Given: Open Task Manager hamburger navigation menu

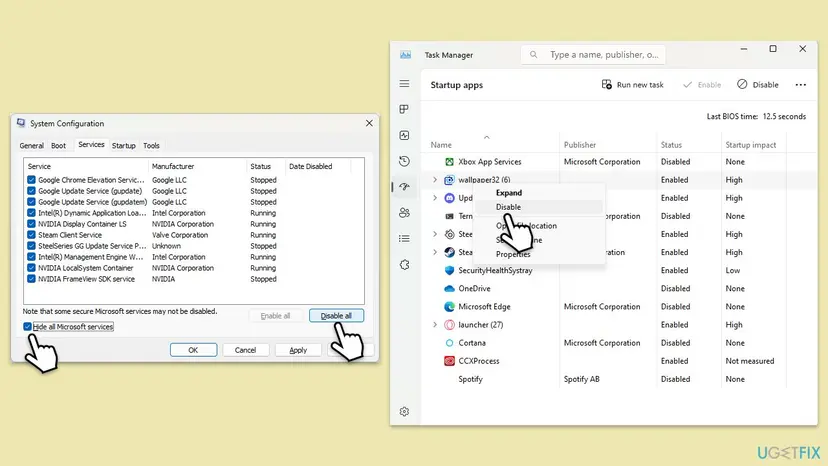Looking at the screenshot, I should click(404, 84).
